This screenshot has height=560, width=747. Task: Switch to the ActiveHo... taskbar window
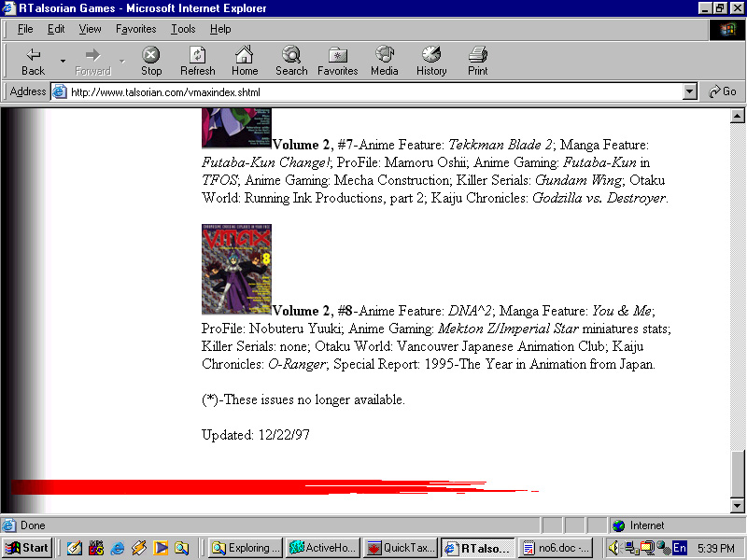pyautogui.click(x=324, y=548)
